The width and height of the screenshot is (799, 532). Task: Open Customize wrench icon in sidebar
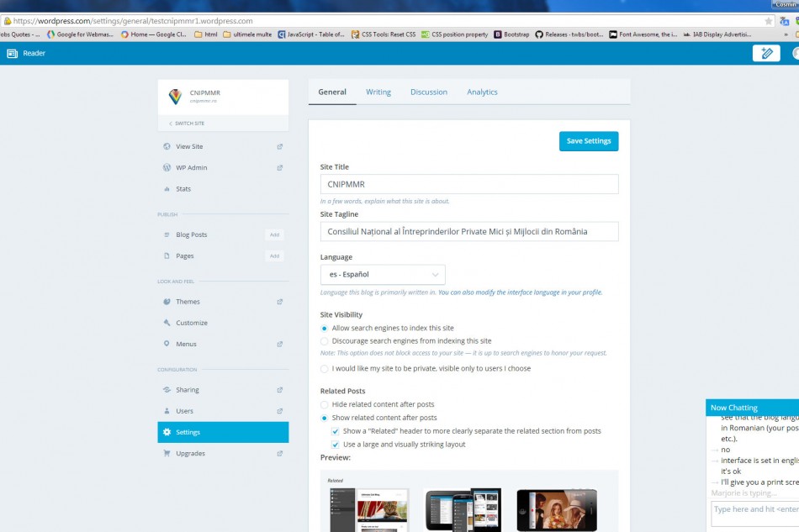[x=167, y=323]
